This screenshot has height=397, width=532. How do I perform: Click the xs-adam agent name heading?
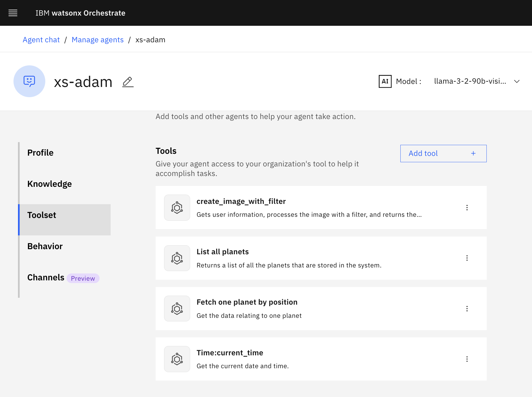point(83,82)
